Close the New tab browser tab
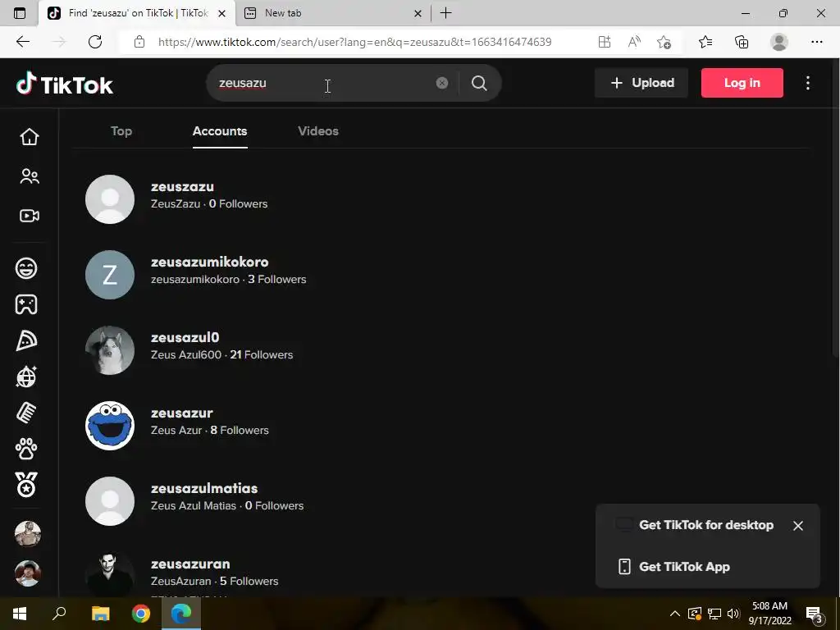Screen dimensions: 840x630 pos(418,14)
